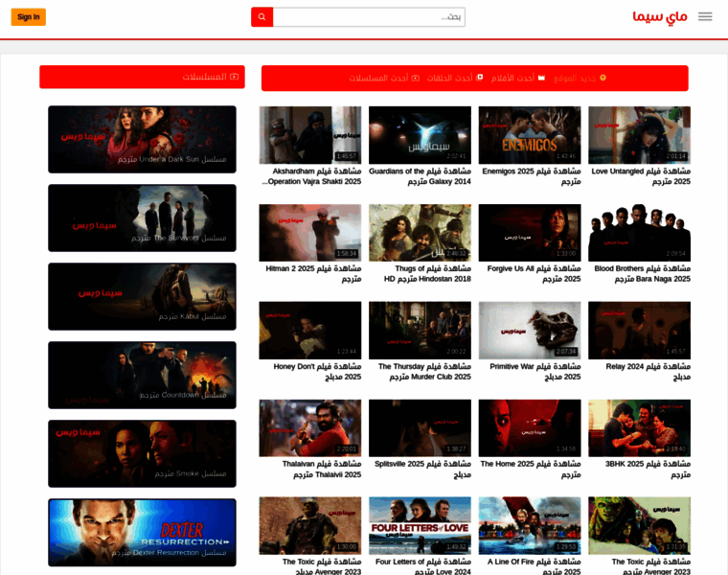Click the Thalaivan Thalaivii title link
This screenshot has height=575, width=728.
[x=321, y=469]
